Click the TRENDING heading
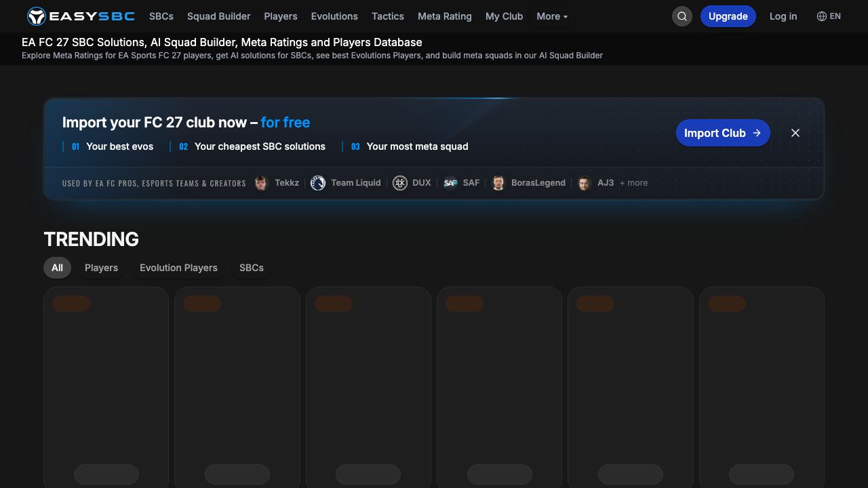This screenshot has width=868, height=488. tap(91, 239)
